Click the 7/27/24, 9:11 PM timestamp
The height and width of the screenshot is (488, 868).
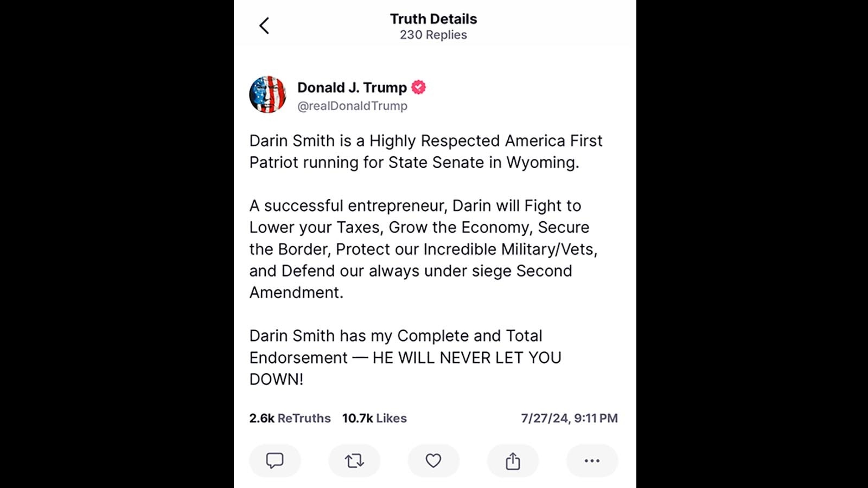[x=569, y=418]
